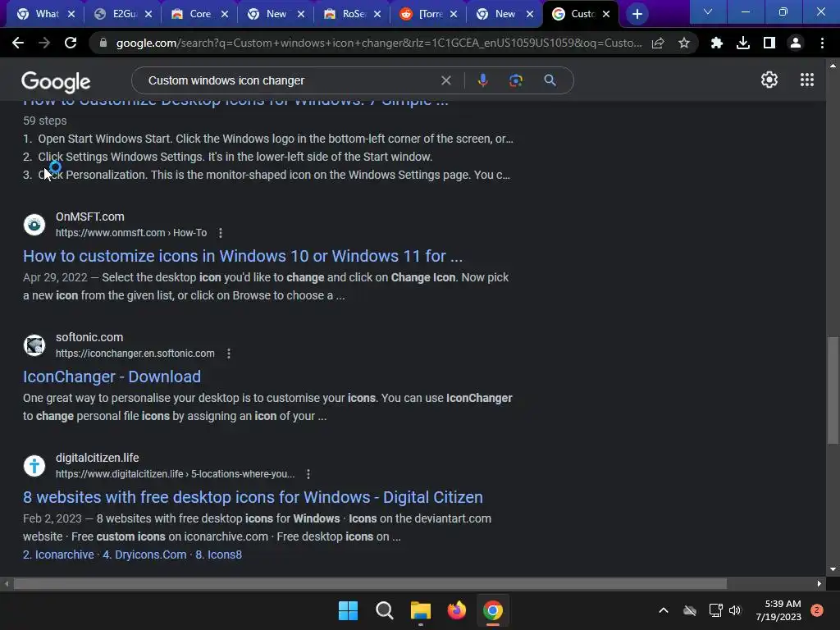Viewport: 840px width, 630px height.
Task: Click the digitalcitizen.life site favicon
Action: (34, 466)
